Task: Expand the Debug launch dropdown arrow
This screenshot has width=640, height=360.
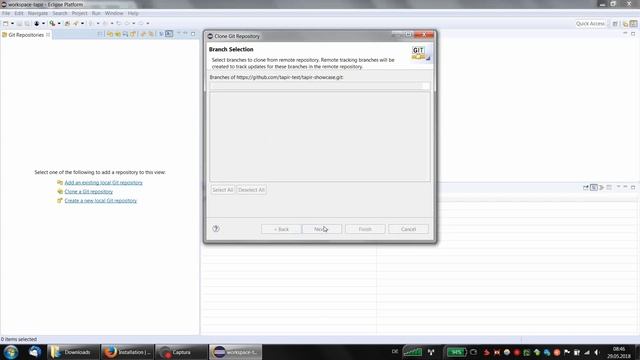Action: click(x=43, y=23)
